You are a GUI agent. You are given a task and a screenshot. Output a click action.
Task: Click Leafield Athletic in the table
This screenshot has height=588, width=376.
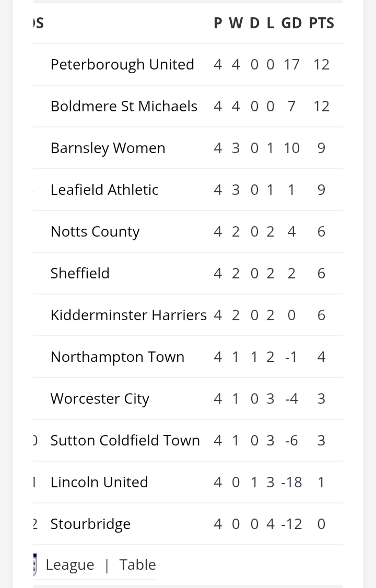click(104, 190)
